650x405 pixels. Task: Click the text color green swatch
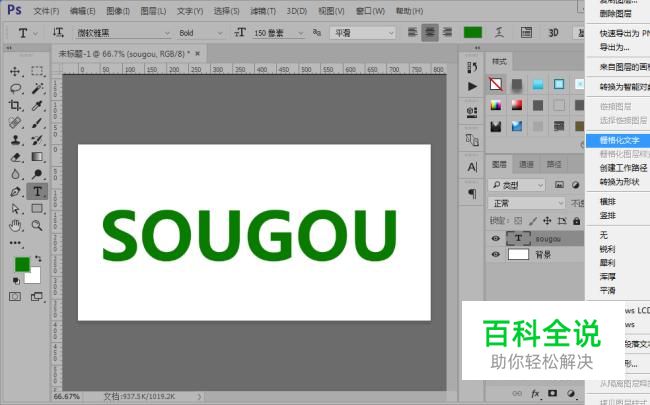[473, 32]
